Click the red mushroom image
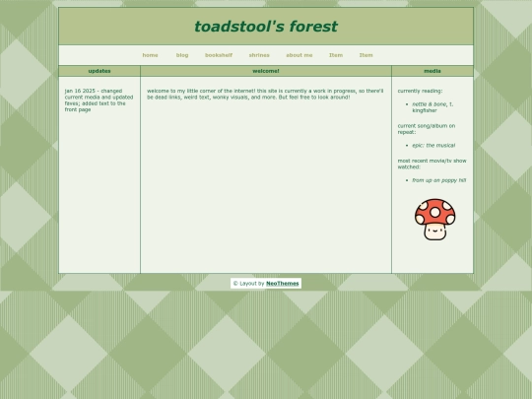The width and height of the screenshot is (532, 399). pyautogui.click(x=435, y=220)
